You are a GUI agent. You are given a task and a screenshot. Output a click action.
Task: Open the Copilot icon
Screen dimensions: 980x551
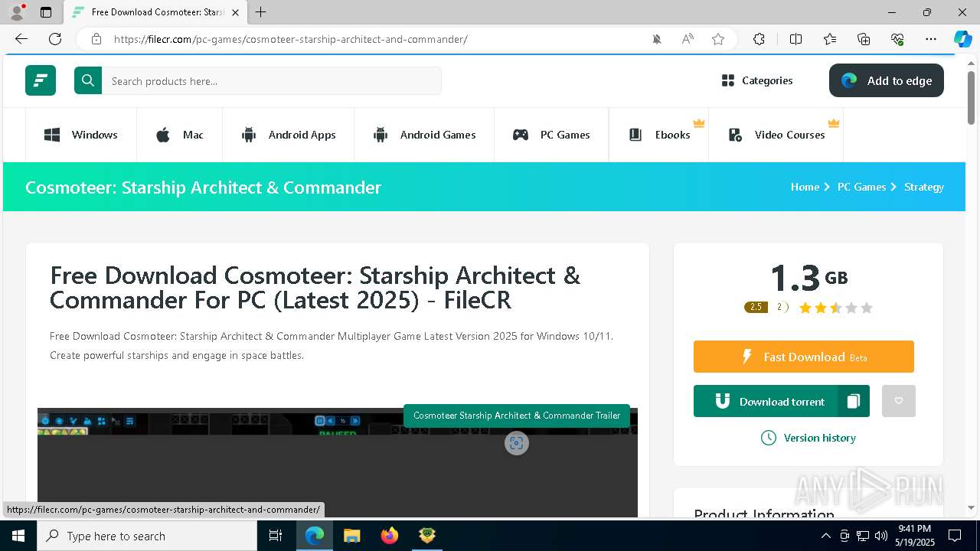[962, 39]
